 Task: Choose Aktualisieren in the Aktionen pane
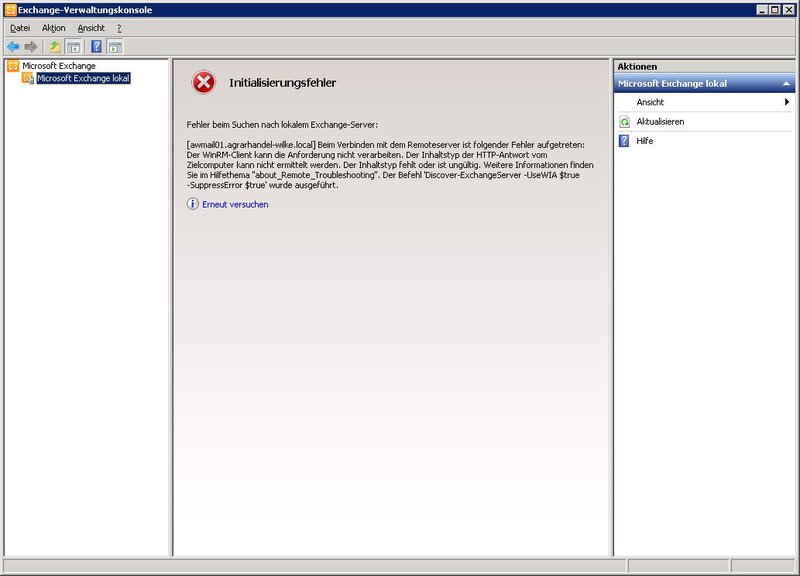(660, 121)
